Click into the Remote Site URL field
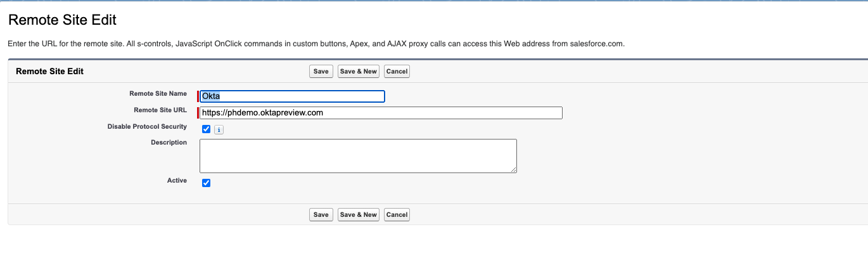868x260 pixels. (x=381, y=113)
